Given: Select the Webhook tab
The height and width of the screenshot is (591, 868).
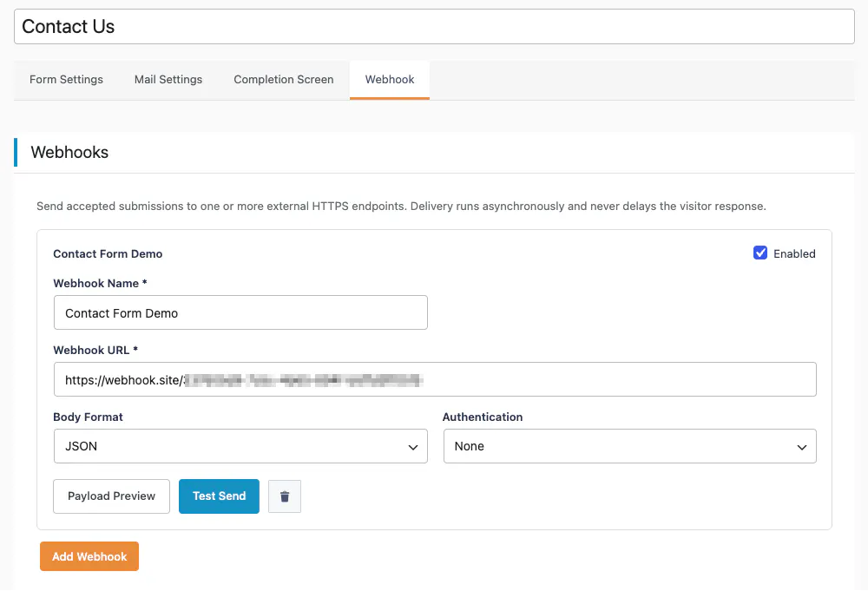Looking at the screenshot, I should pos(390,80).
